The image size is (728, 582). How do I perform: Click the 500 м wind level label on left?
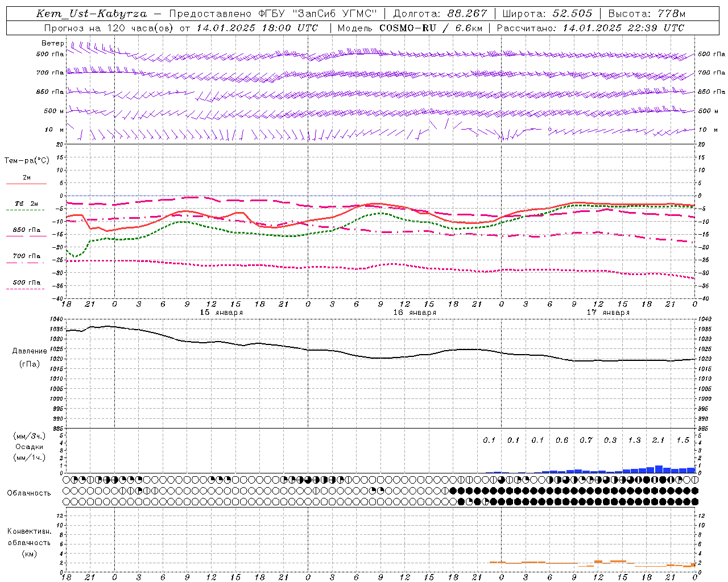[54, 111]
